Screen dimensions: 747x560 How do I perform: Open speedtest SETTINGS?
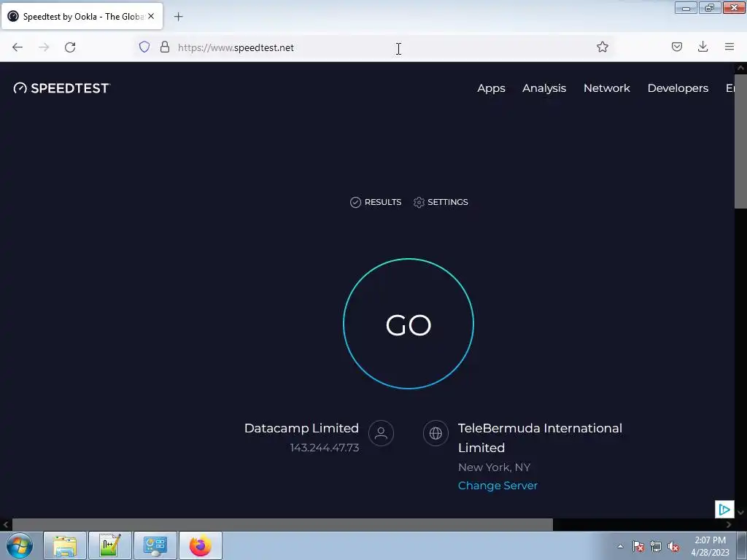coord(441,203)
